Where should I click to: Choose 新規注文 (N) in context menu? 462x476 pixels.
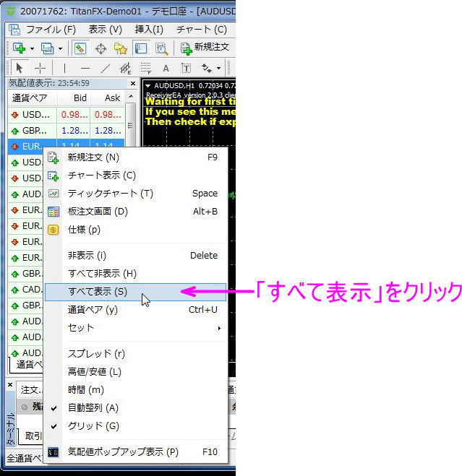point(135,157)
